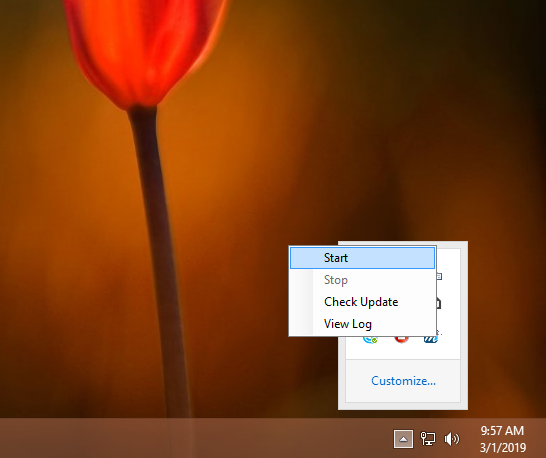Image resolution: width=546 pixels, height=458 pixels.
Task: Click the partly hidden icon beside Check Update
Action: pos(439,303)
